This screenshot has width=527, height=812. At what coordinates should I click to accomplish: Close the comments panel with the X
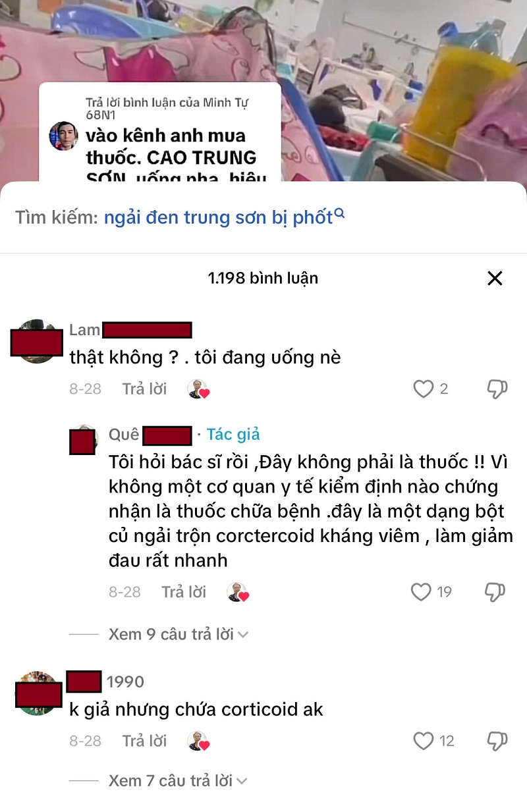[x=495, y=278]
